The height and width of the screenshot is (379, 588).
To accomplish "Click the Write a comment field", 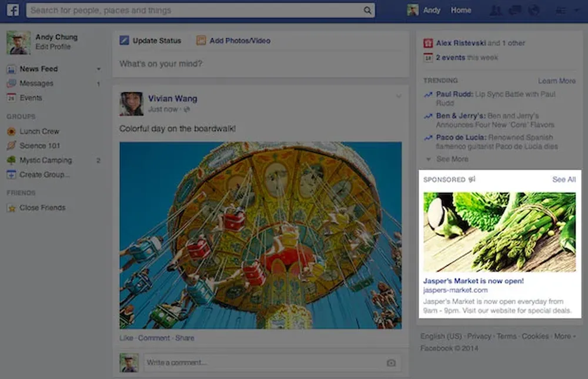I will [x=265, y=363].
